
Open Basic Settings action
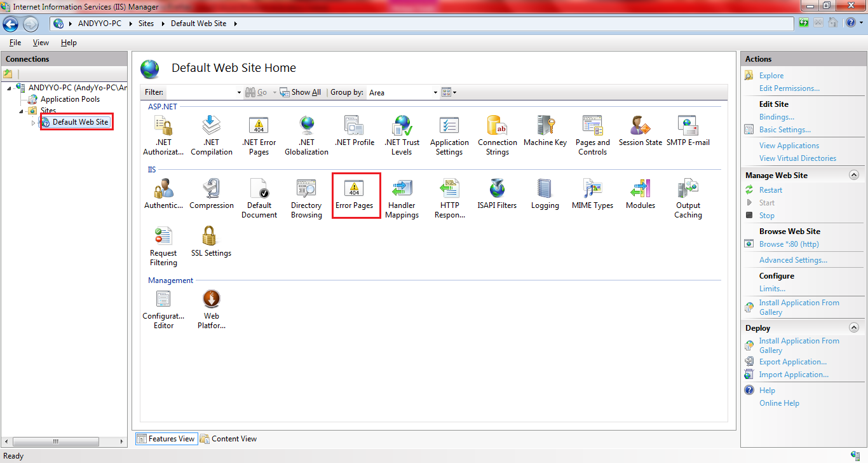785,130
